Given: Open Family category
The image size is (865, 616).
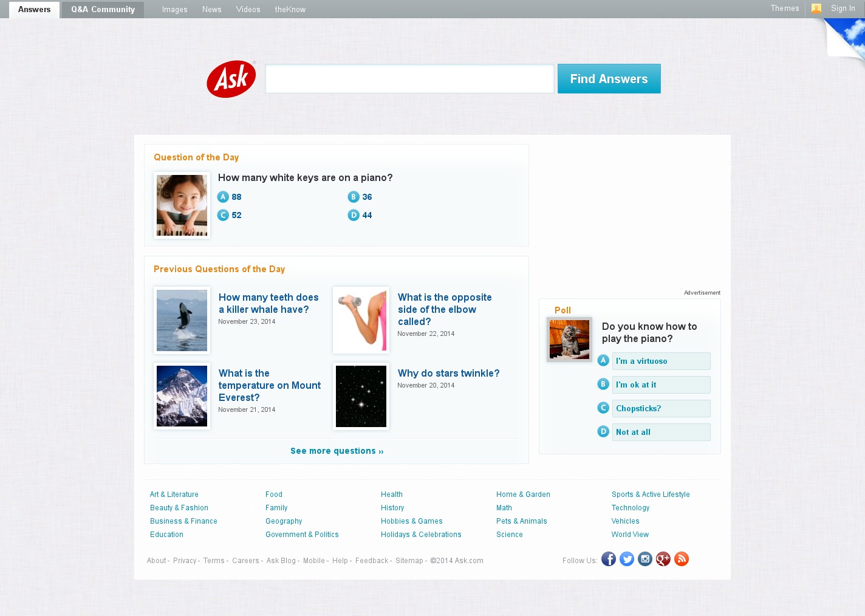Looking at the screenshot, I should 276,508.
